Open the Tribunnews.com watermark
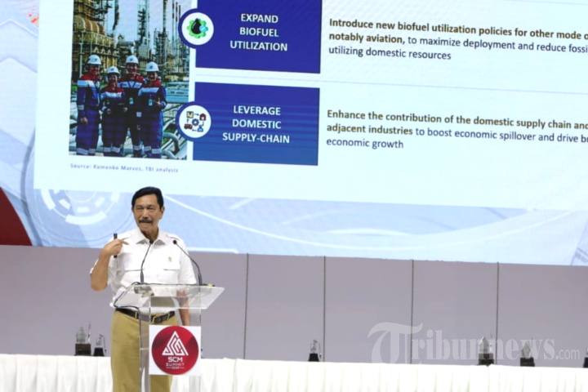This screenshot has width=588, height=392. click(x=473, y=344)
